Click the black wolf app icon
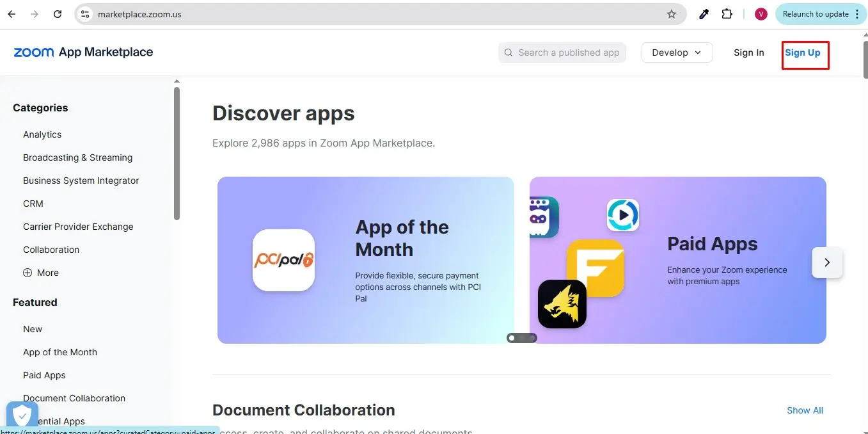 [562, 304]
